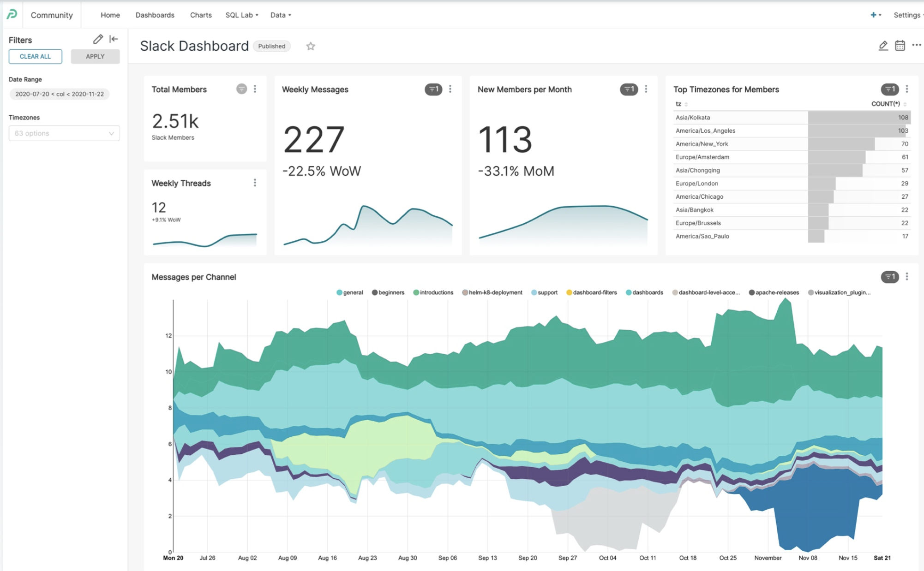Image resolution: width=924 pixels, height=571 pixels.
Task: Click the Preset logo icon
Action: point(12,14)
